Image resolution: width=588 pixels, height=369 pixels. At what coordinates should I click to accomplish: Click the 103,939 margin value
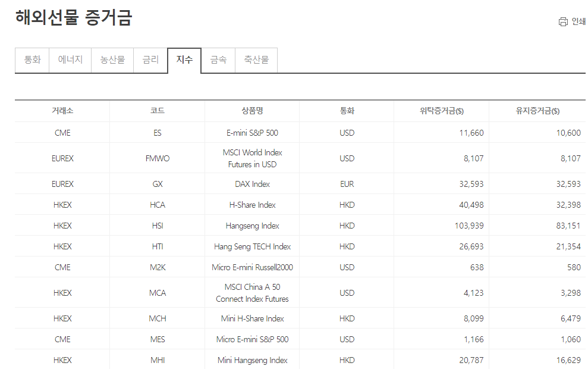coord(469,226)
